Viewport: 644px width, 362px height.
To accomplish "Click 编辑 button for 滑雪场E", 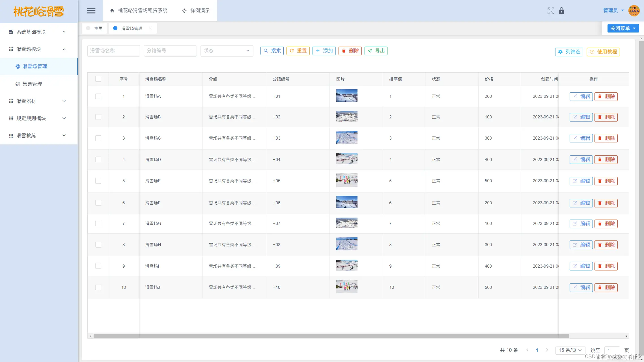I will click(x=581, y=181).
